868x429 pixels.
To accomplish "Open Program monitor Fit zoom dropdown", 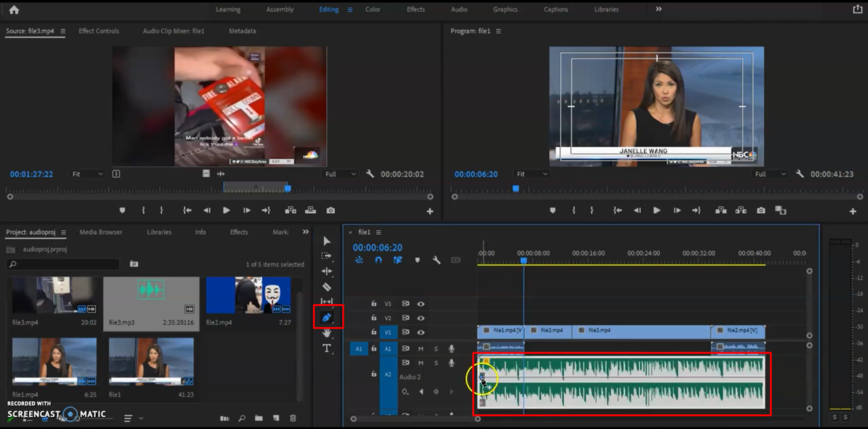I will click(532, 174).
